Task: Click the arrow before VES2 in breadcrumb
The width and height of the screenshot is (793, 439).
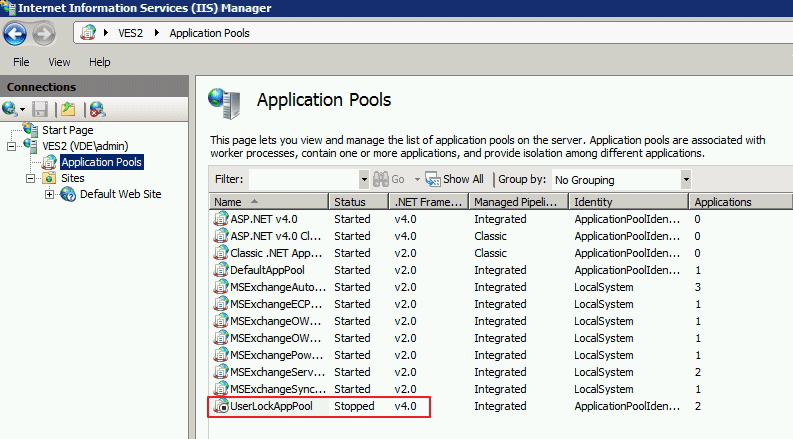Action: click(106, 33)
